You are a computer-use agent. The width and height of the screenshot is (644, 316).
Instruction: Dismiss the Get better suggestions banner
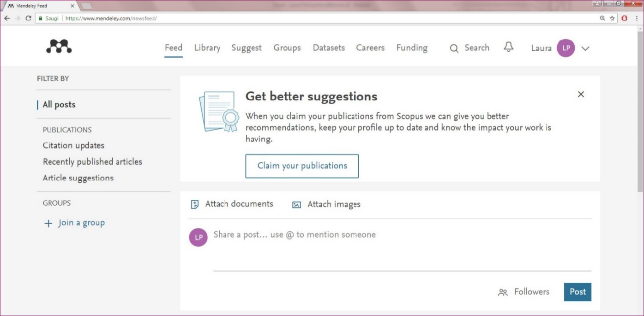(x=581, y=94)
